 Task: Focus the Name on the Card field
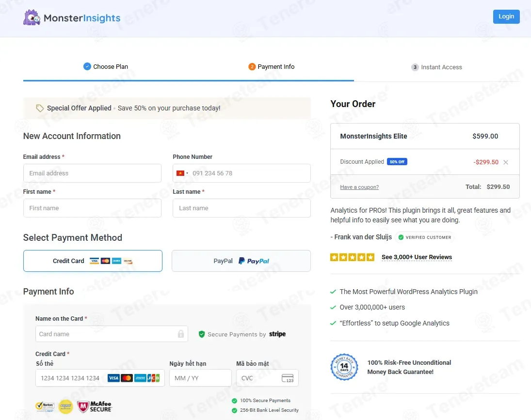pyautogui.click(x=112, y=334)
